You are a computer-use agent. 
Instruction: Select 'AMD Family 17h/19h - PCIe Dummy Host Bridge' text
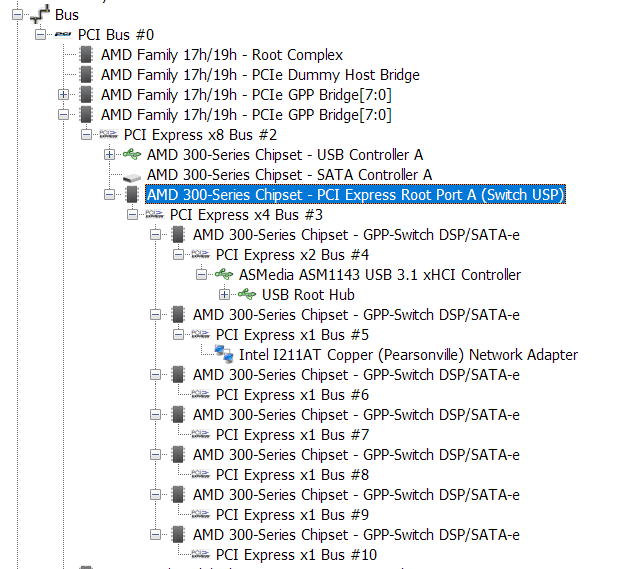[x=260, y=75]
